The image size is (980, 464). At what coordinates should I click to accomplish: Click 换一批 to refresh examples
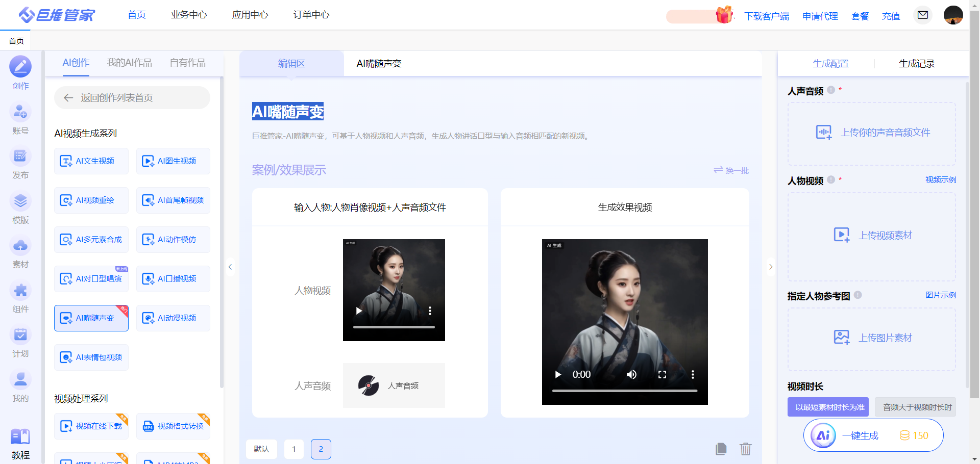coord(731,170)
